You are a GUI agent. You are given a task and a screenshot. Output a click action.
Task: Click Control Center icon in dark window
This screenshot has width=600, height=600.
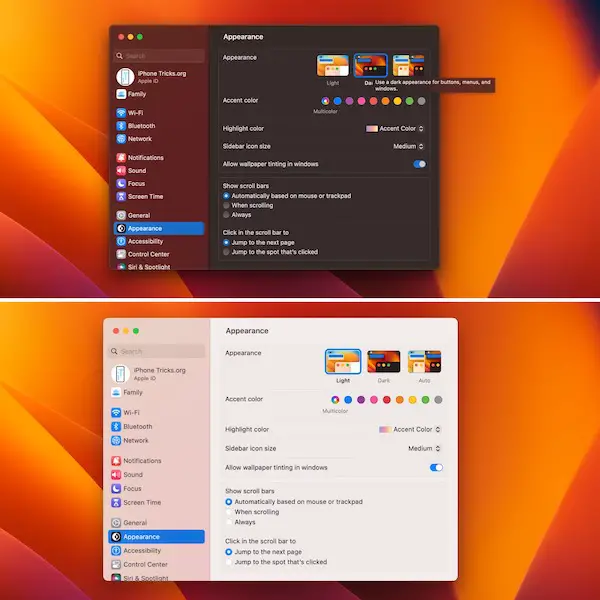(x=121, y=254)
